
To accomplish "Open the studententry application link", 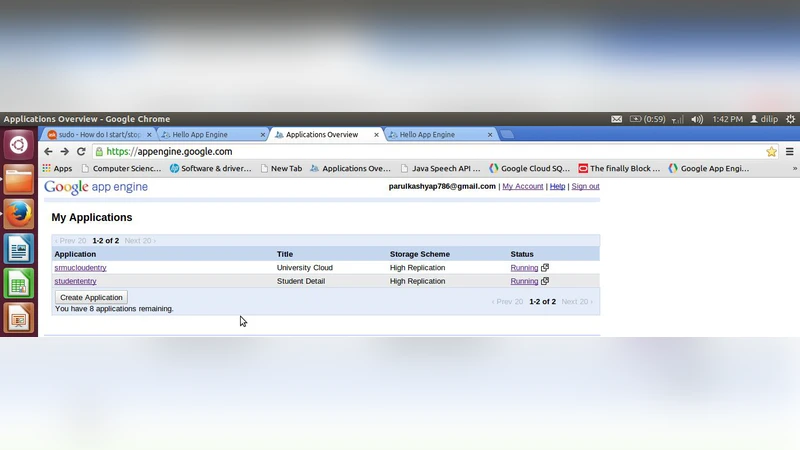I will click(x=75, y=281).
